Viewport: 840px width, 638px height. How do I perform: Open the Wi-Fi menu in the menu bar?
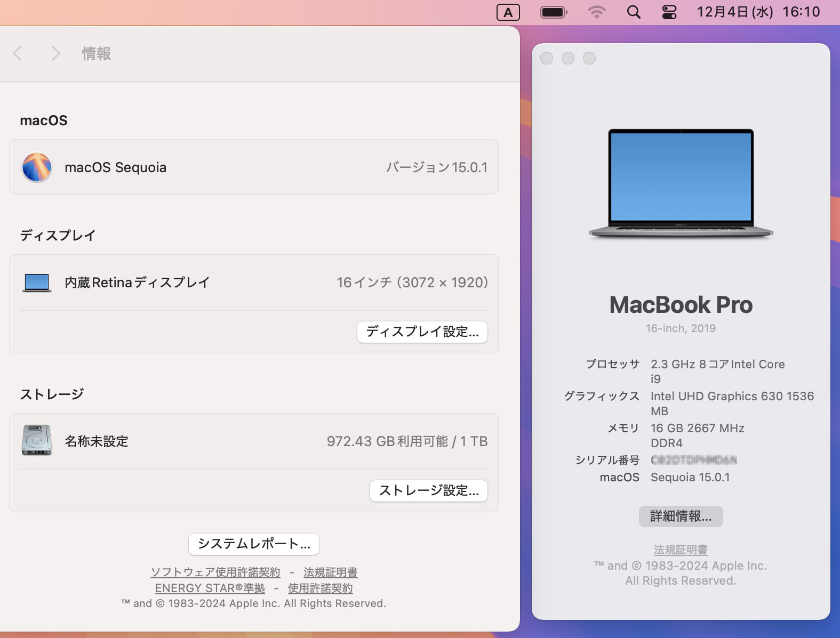tap(597, 12)
